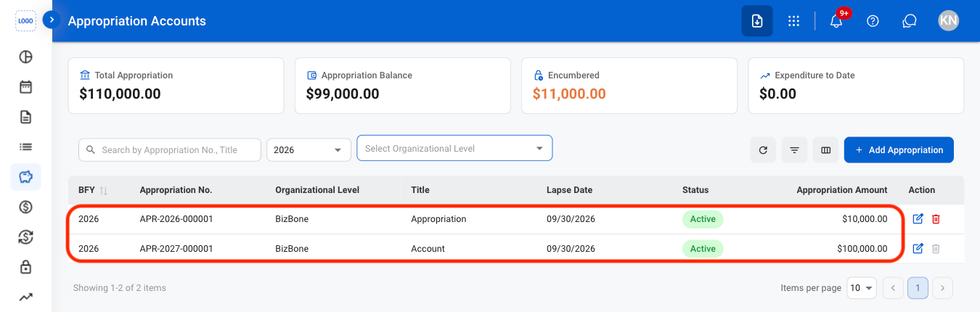Expand the sidebar with the arrow button

click(x=52, y=20)
